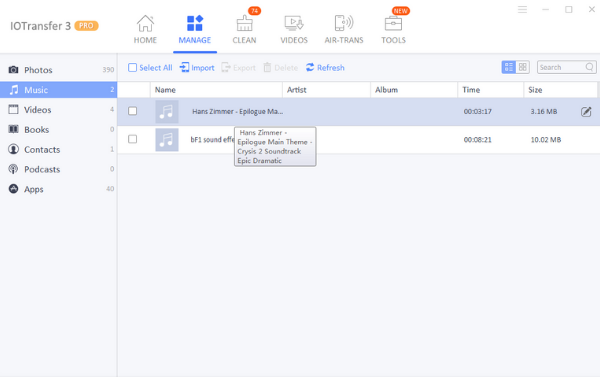Screen dimensions: 600x377
Task: Select Photos in the sidebar
Action: pyautogui.click(x=59, y=70)
